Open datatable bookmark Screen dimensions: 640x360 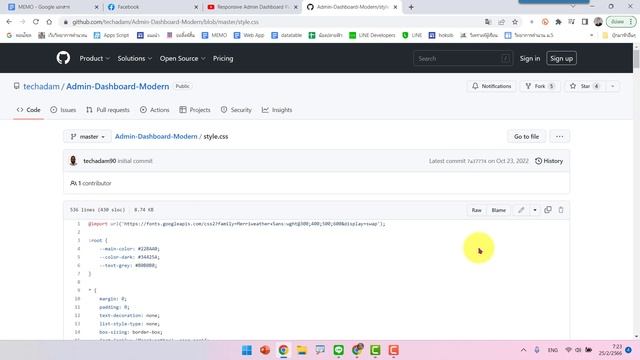tap(287, 36)
